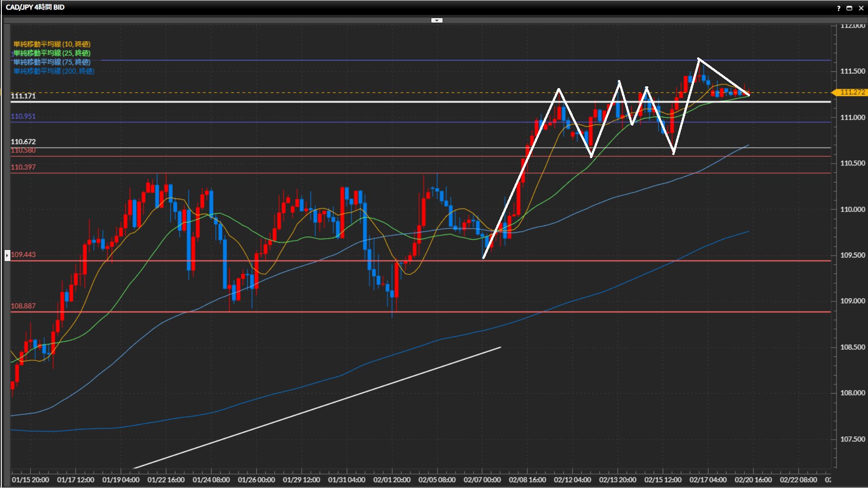The height and width of the screenshot is (488, 868).
Task: Select the orange 10-period moving average label
Action: [52, 44]
